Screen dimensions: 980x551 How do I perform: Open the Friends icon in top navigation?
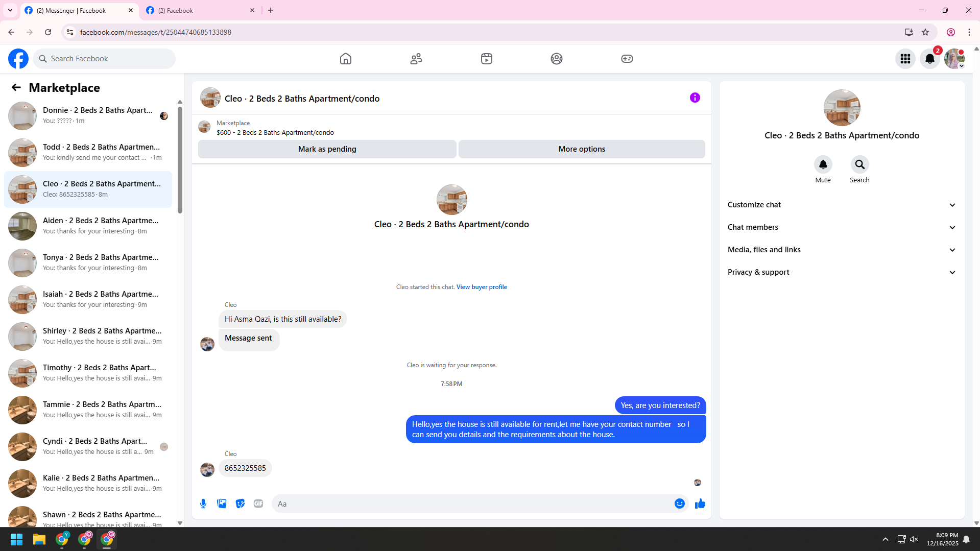(416, 59)
